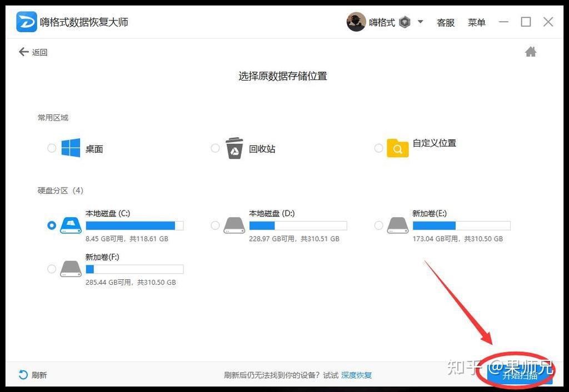Open the 菜单 menu
The height and width of the screenshot is (392, 569).
pyautogui.click(x=476, y=22)
